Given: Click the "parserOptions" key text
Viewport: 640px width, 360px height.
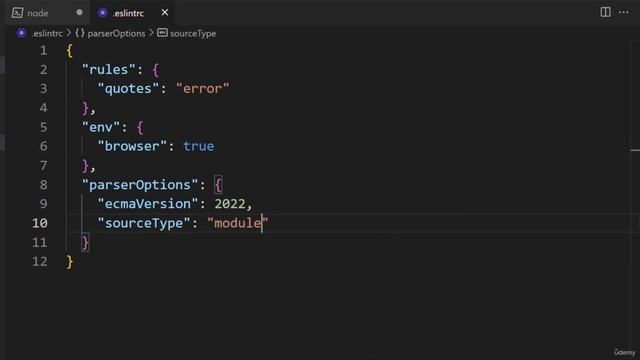Looking at the screenshot, I should coord(140,185).
